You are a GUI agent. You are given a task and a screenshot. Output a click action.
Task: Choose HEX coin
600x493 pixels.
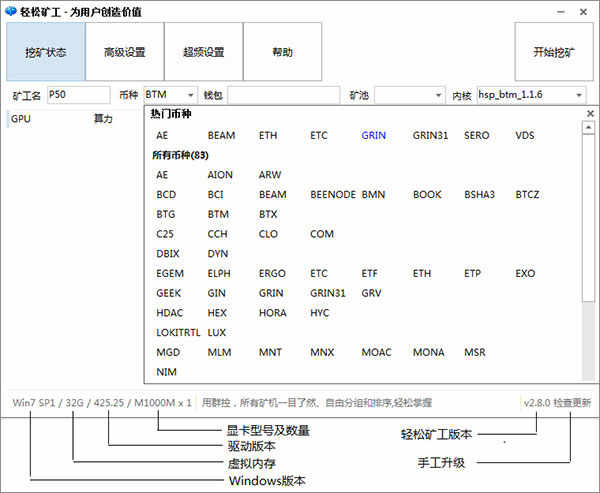point(217,313)
